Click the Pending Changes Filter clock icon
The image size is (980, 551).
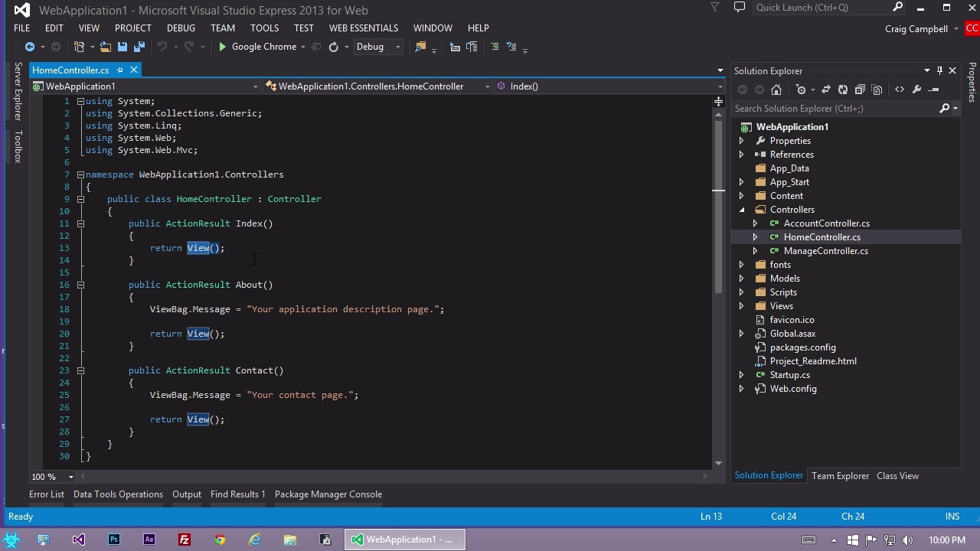(801, 90)
